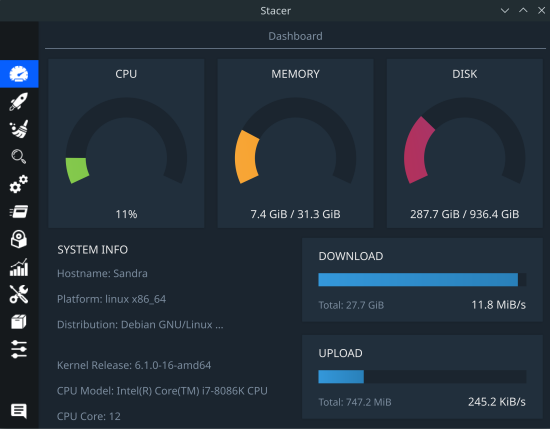This screenshot has width=550, height=429.
Task: Click the Memory usage gauge
Action: [295, 141]
